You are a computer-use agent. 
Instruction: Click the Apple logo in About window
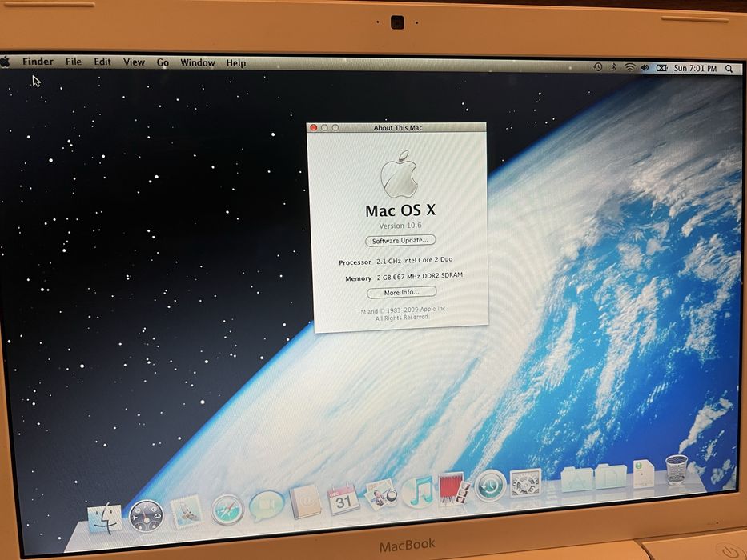tap(400, 174)
